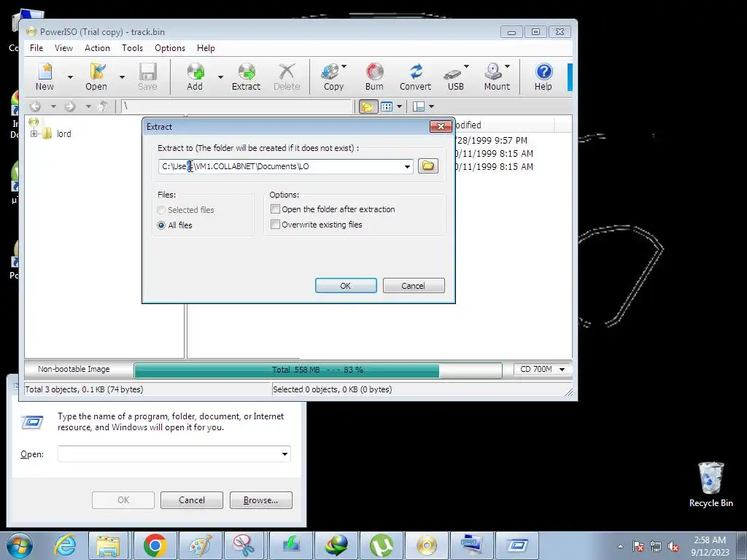The image size is (747, 560).
Task: Click the file list view mode icon
Action: coord(387,106)
